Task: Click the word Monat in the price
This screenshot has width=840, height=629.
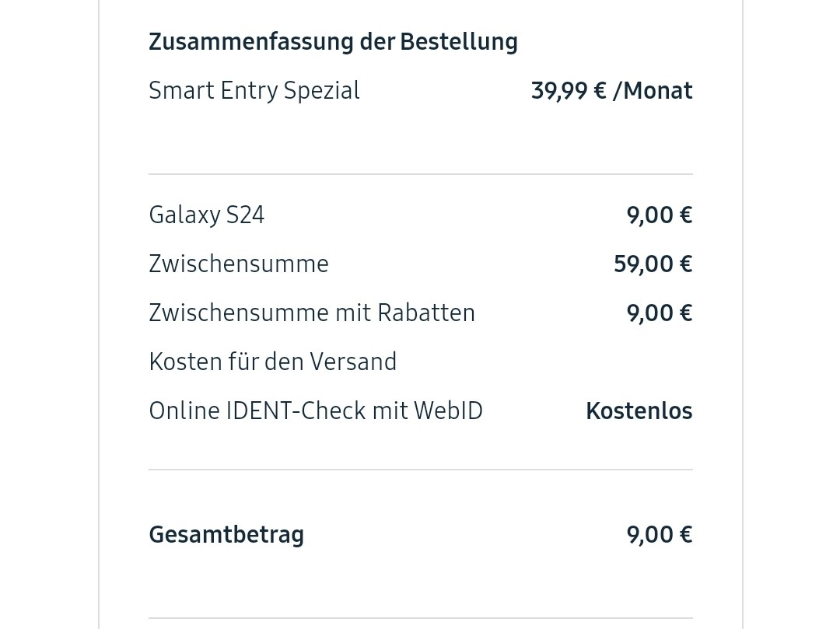Action: coord(658,91)
